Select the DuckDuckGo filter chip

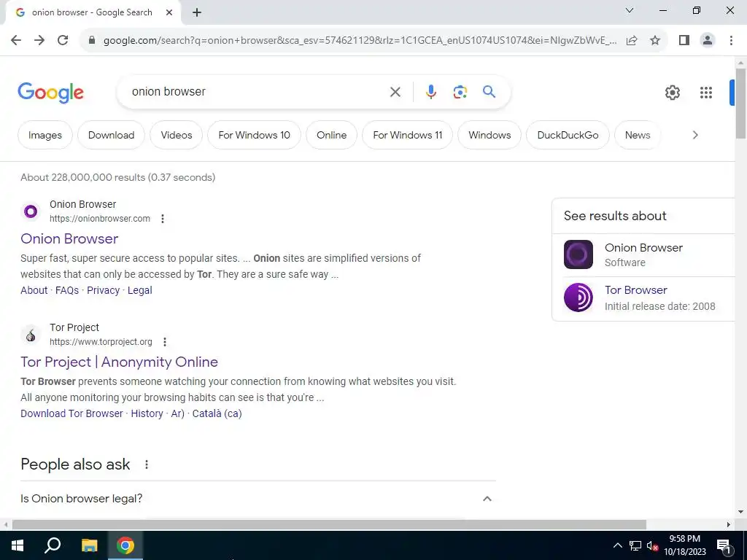[568, 135]
